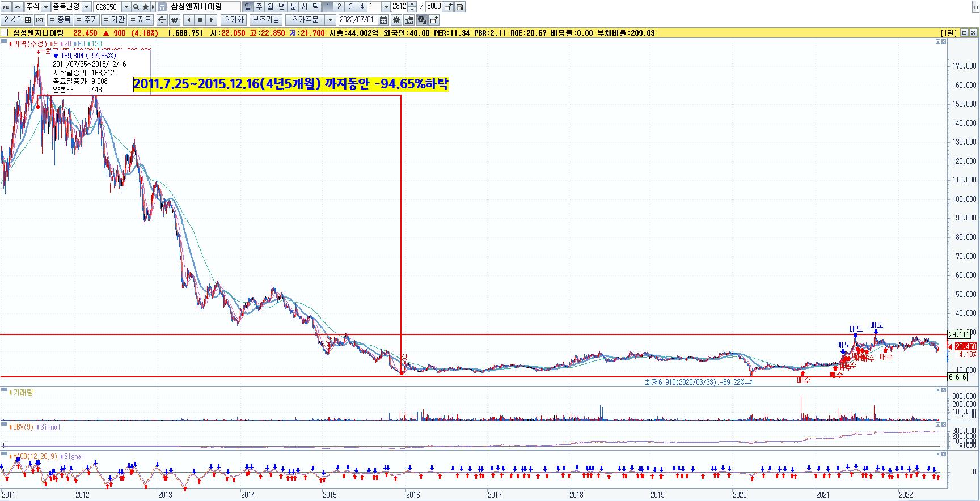The width and height of the screenshot is (980, 501).
Task: Click the = 기간 menu button
Action: [113, 20]
